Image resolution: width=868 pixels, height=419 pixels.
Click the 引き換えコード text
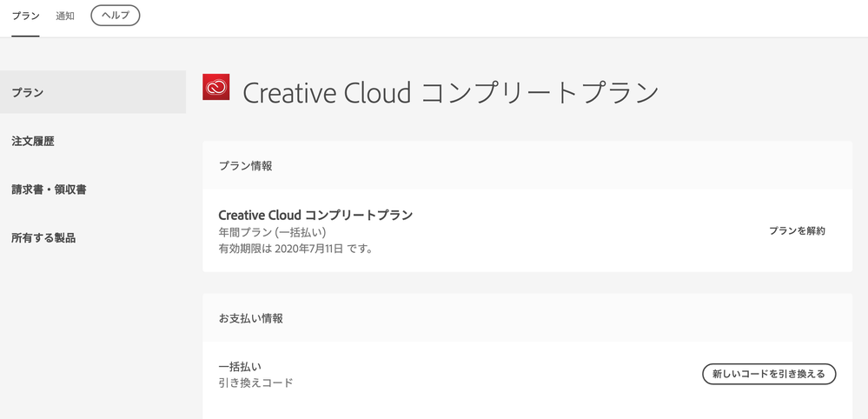click(256, 382)
